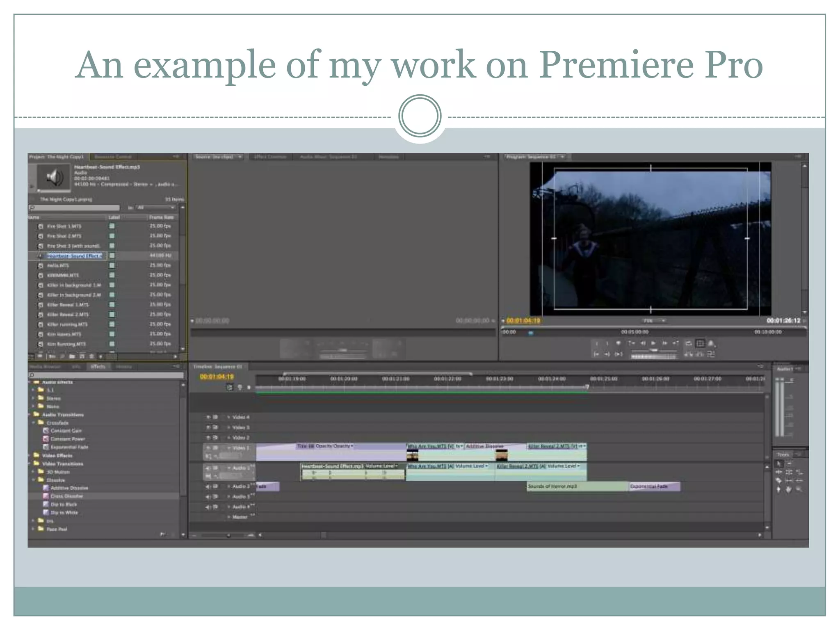Viewport: 840px width, 630px height.
Task: Switch to the Effects tab
Action: pos(98,367)
